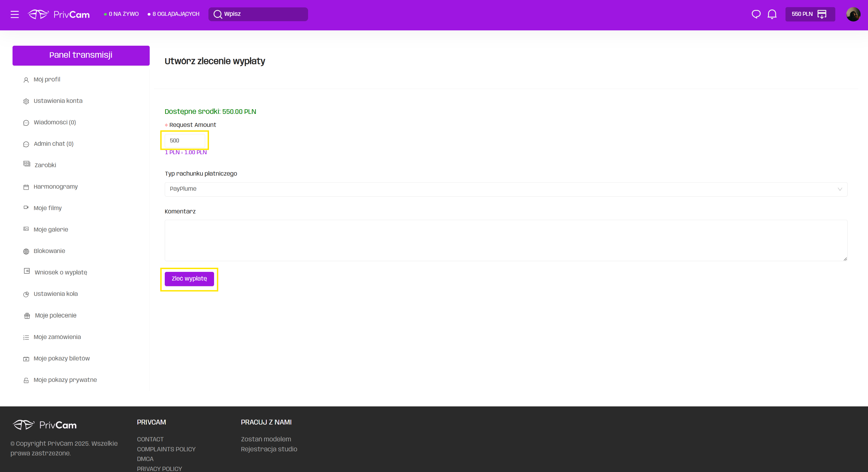868x472 pixels.
Task: Click the wallet icon beside 550 PLN
Action: 822,14
